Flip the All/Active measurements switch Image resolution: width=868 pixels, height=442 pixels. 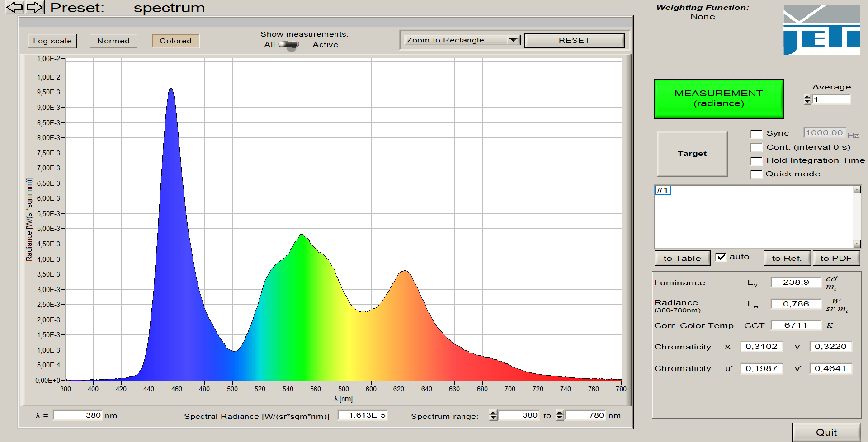coord(289,45)
